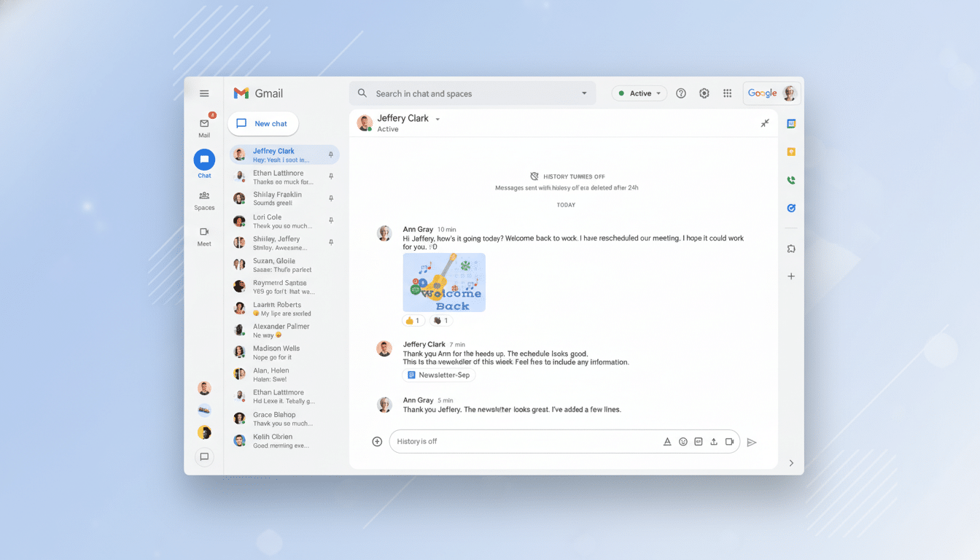This screenshot has height=560, width=980.
Task: Open Google Tasks from the side panel
Action: click(x=790, y=208)
